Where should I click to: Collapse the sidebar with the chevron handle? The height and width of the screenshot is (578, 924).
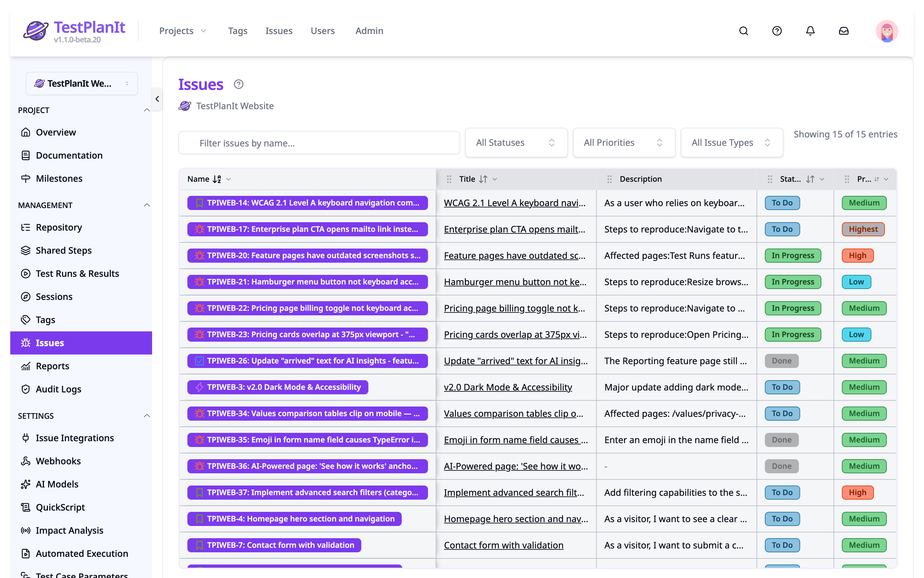click(157, 99)
